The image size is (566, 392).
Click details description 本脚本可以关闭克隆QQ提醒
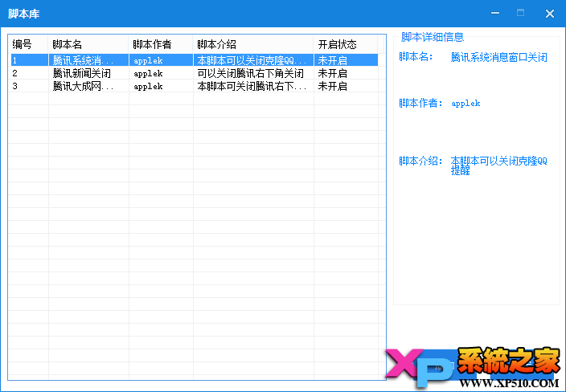click(498, 165)
